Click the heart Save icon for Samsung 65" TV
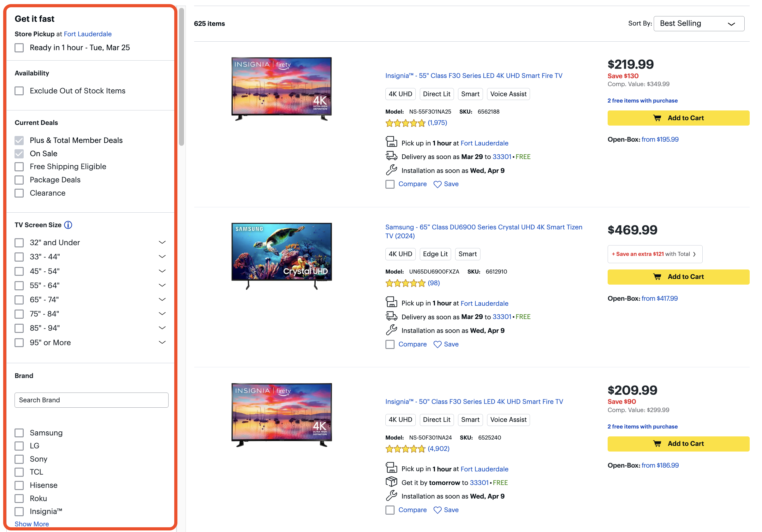Viewport: 762px width, 532px height. (x=438, y=345)
